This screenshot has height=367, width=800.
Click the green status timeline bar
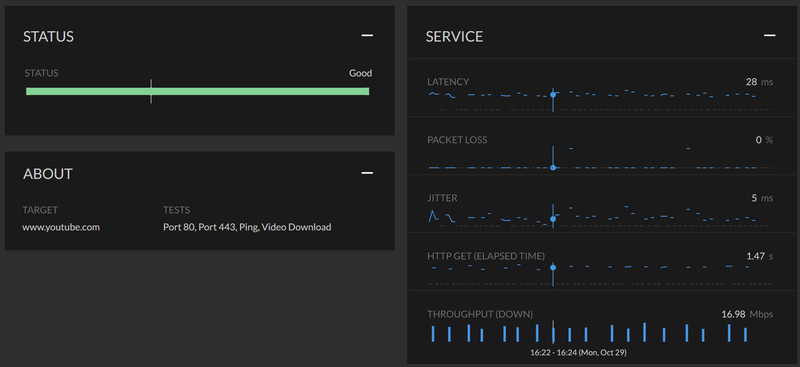pos(197,91)
